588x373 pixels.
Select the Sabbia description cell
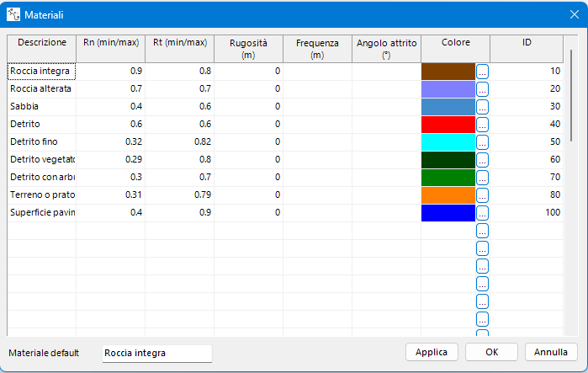pyautogui.click(x=41, y=107)
